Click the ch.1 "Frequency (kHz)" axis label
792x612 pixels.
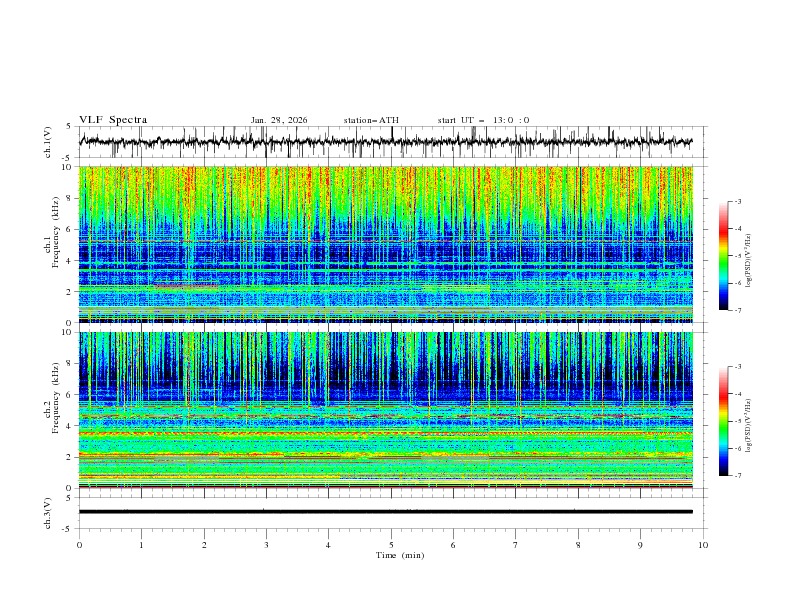(56, 230)
